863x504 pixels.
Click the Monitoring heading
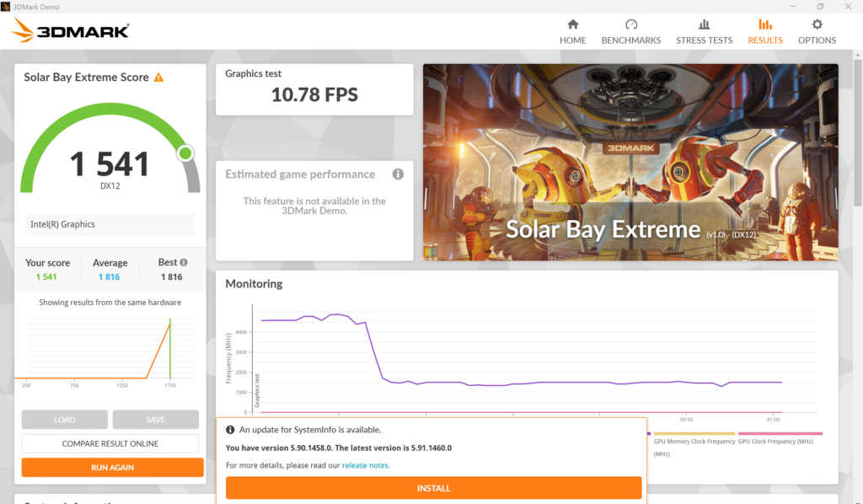254,284
